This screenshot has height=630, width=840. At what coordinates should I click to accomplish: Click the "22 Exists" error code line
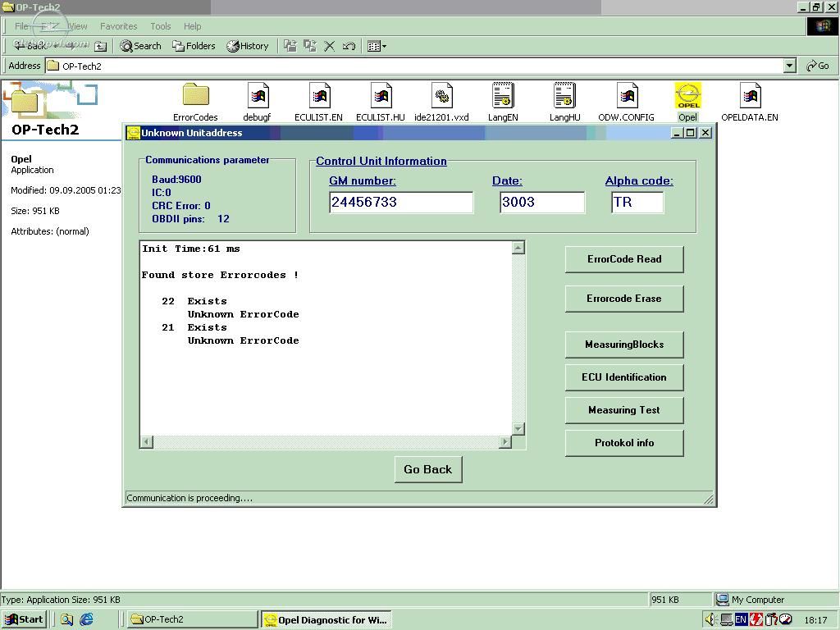tap(194, 301)
